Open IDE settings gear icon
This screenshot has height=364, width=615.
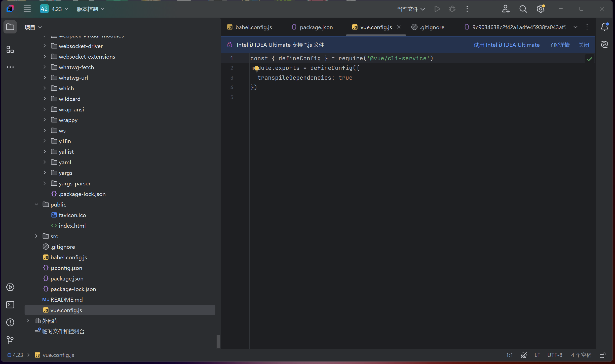point(540,9)
